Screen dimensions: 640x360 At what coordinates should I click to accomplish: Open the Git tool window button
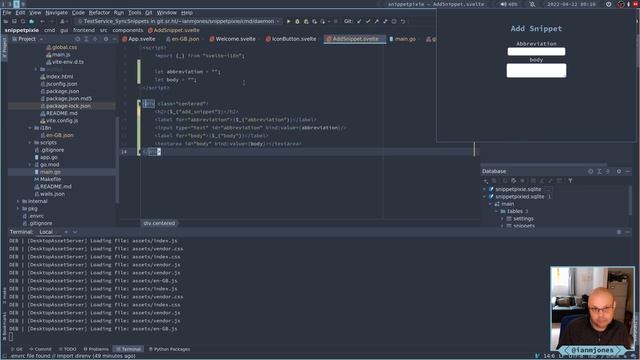17,349
